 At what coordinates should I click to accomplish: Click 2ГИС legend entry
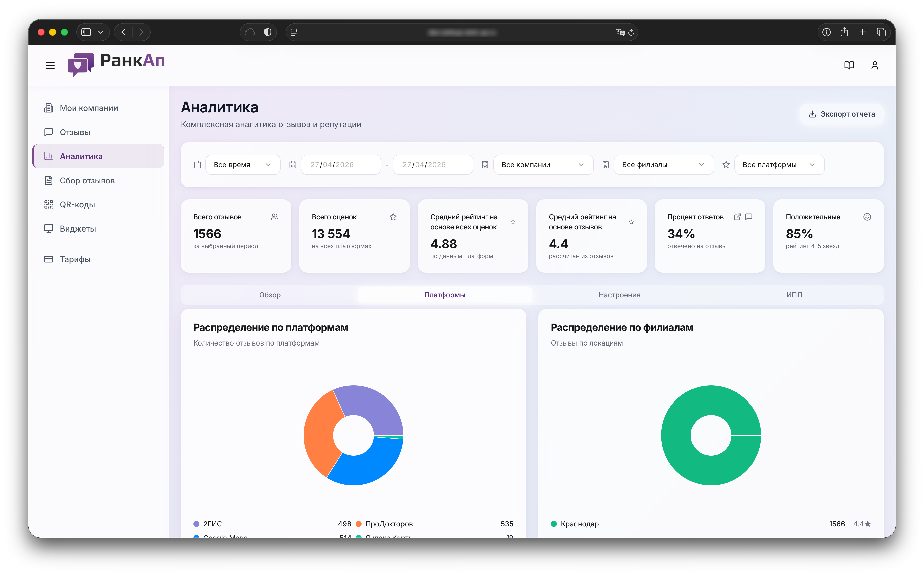(x=272, y=524)
